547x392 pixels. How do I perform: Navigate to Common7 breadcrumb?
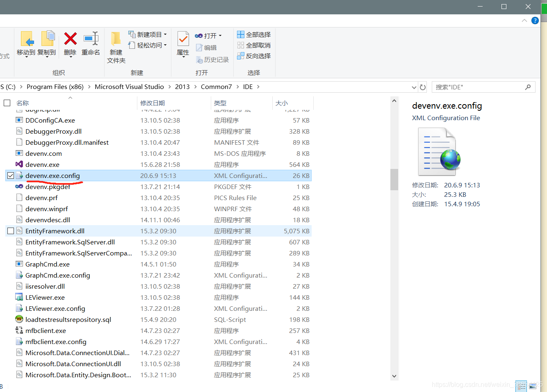[216, 87]
